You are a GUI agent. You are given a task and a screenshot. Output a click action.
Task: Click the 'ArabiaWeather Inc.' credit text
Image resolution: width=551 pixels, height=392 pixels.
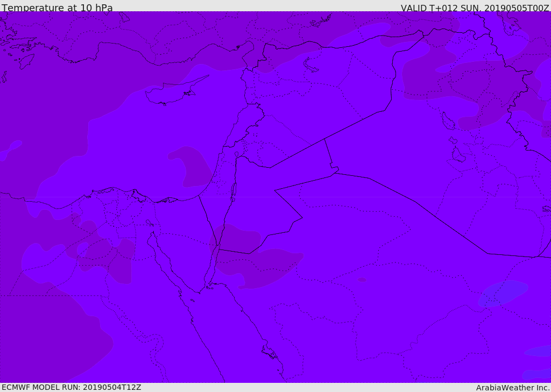(x=513, y=388)
